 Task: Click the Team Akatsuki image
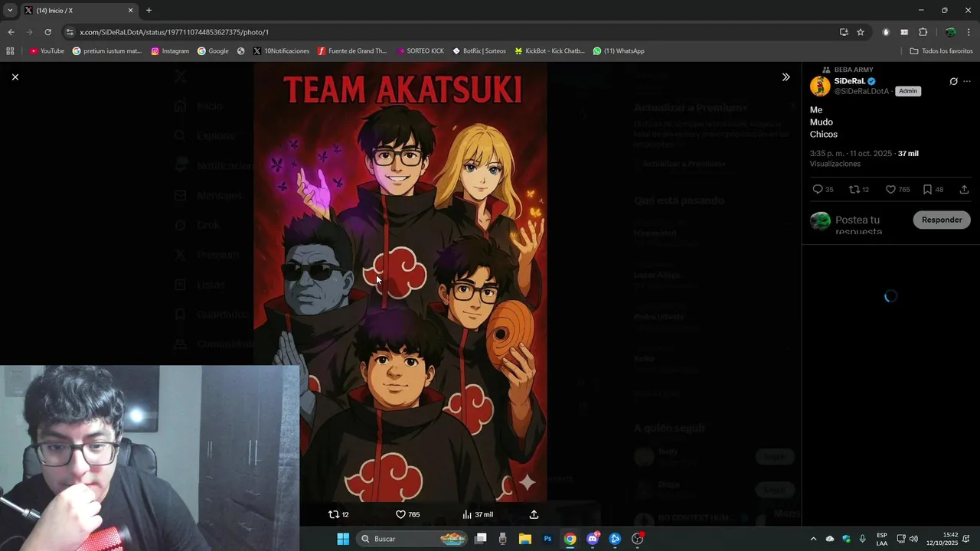pyautogui.click(x=400, y=282)
